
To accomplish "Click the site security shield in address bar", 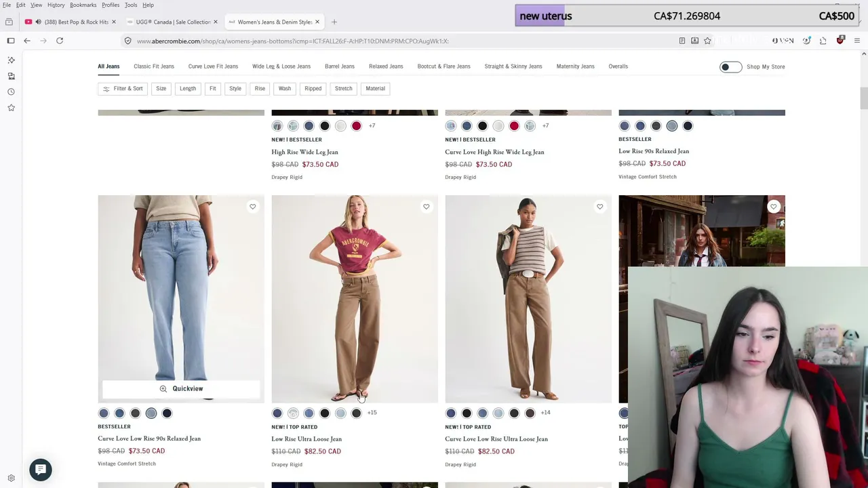I will [x=127, y=41].
